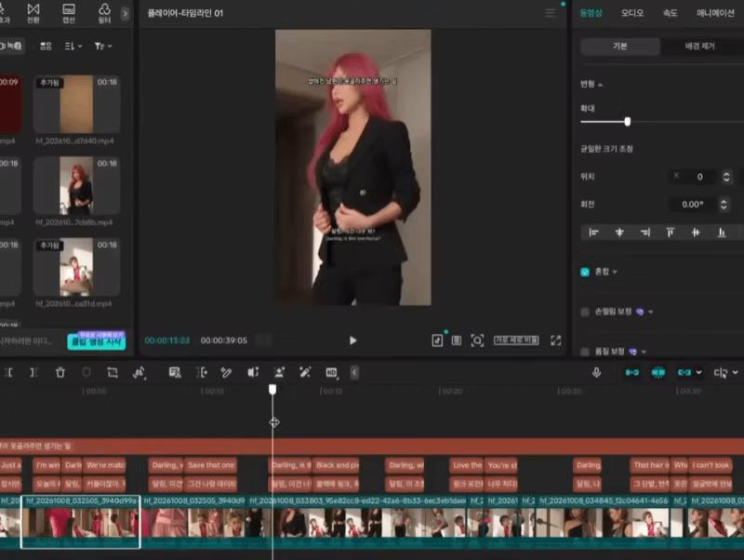Play the preview video

point(352,340)
